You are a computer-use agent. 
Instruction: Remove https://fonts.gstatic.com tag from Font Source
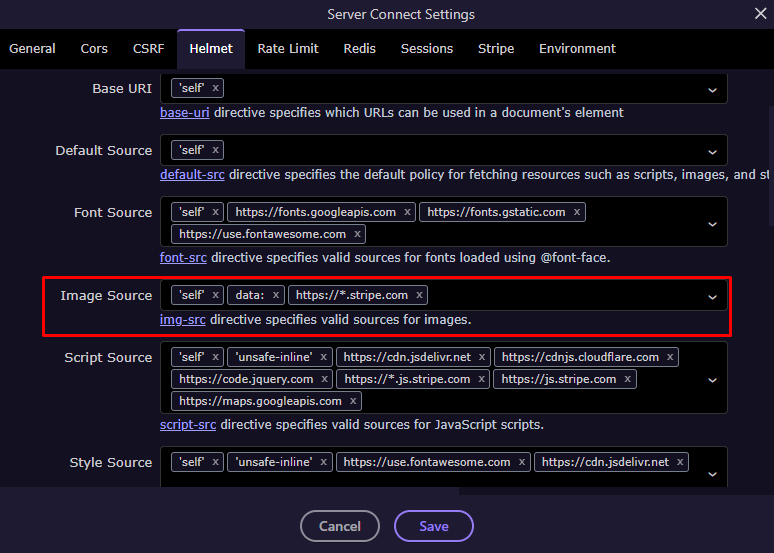point(577,212)
